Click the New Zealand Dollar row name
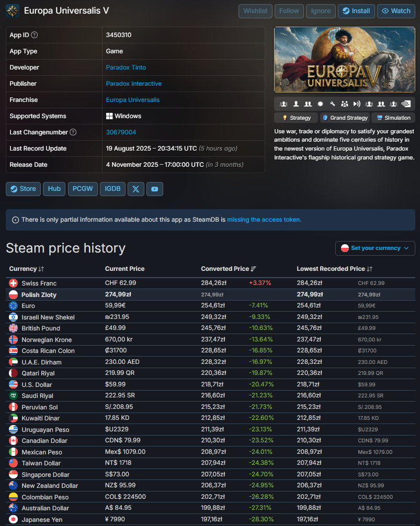 [50, 485]
